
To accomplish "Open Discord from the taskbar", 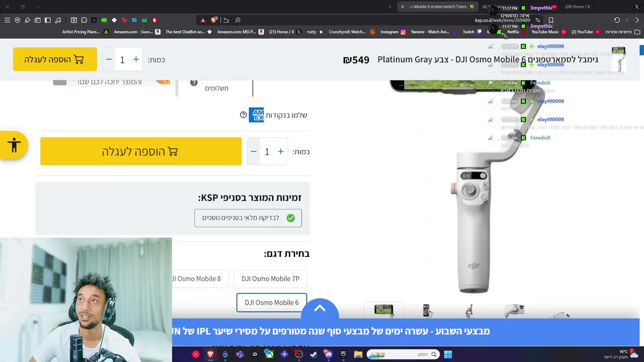I will pyautogui.click(x=329, y=354).
